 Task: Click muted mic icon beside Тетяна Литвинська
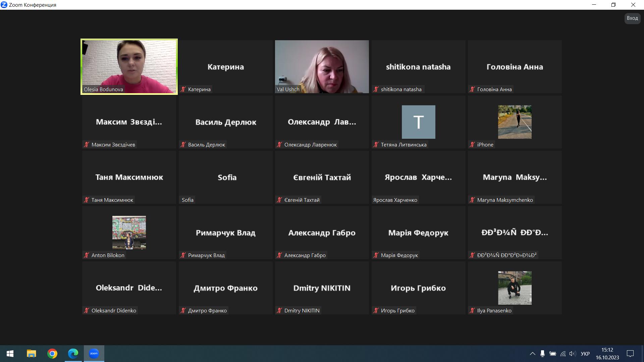click(376, 144)
